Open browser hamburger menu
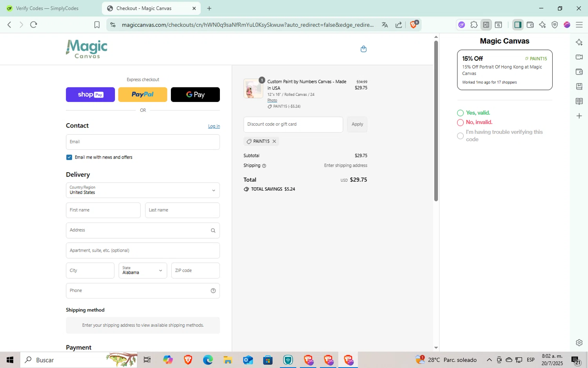The width and height of the screenshot is (588, 368). (x=579, y=25)
